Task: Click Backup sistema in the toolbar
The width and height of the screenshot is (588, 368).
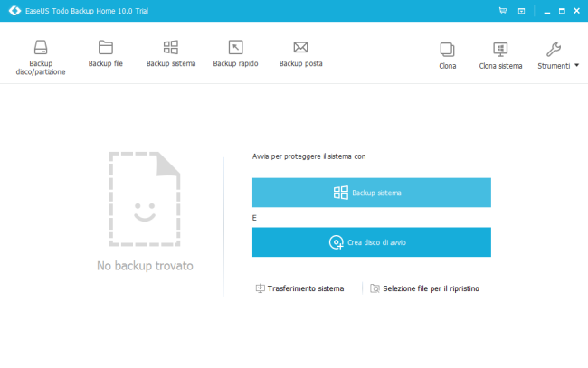Action: pos(171,48)
